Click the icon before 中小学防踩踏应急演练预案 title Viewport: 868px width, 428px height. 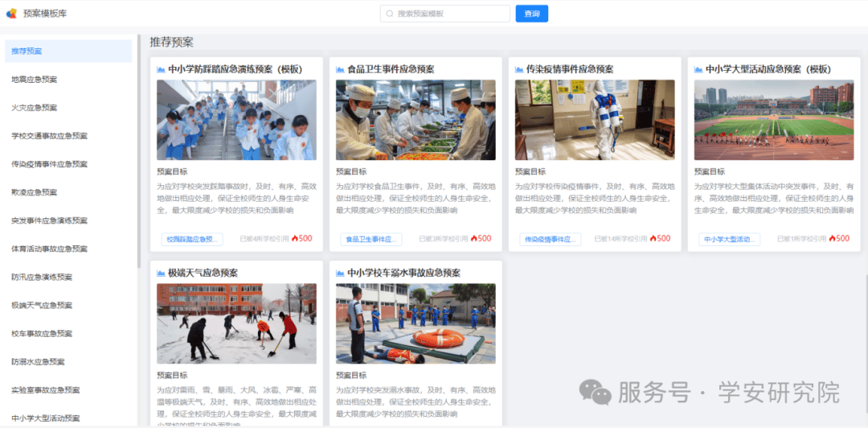[161, 69]
